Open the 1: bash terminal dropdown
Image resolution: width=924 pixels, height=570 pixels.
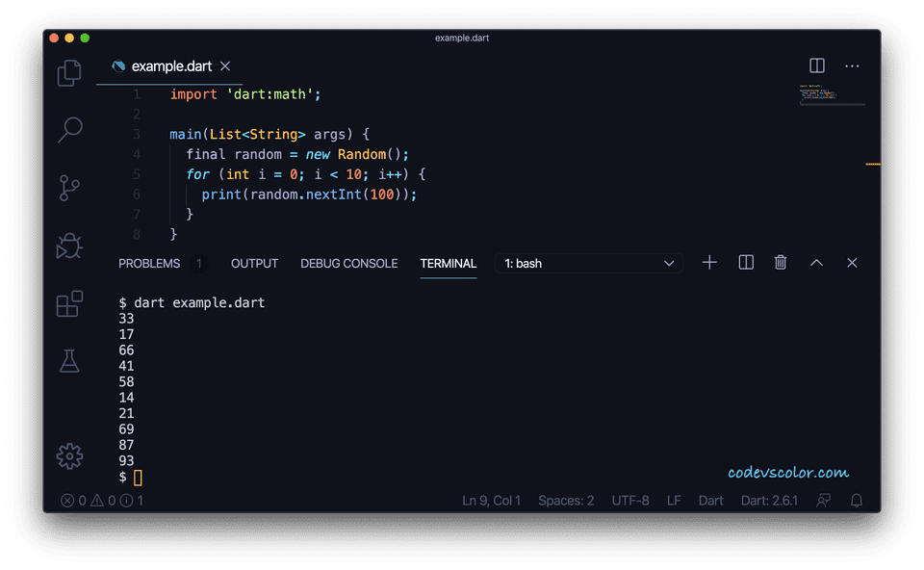(588, 262)
